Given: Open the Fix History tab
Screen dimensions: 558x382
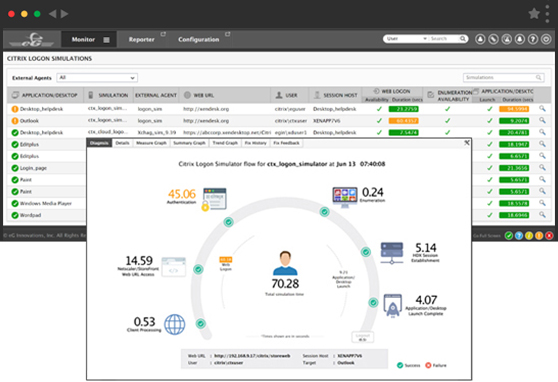Looking at the screenshot, I should (255, 143).
